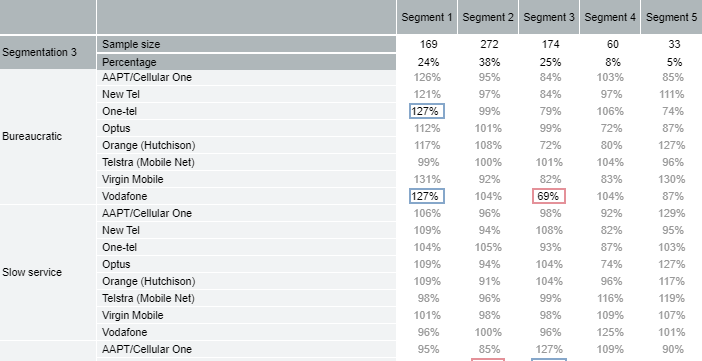Click the Sample size row header
The height and width of the screenshot is (361, 702).
click(x=246, y=44)
